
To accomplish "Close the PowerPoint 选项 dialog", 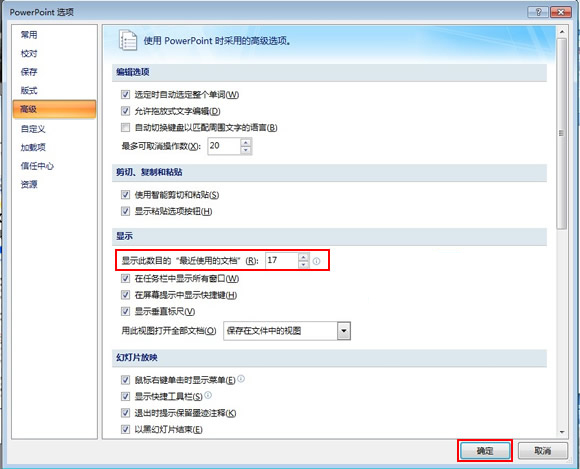I will point(561,12).
